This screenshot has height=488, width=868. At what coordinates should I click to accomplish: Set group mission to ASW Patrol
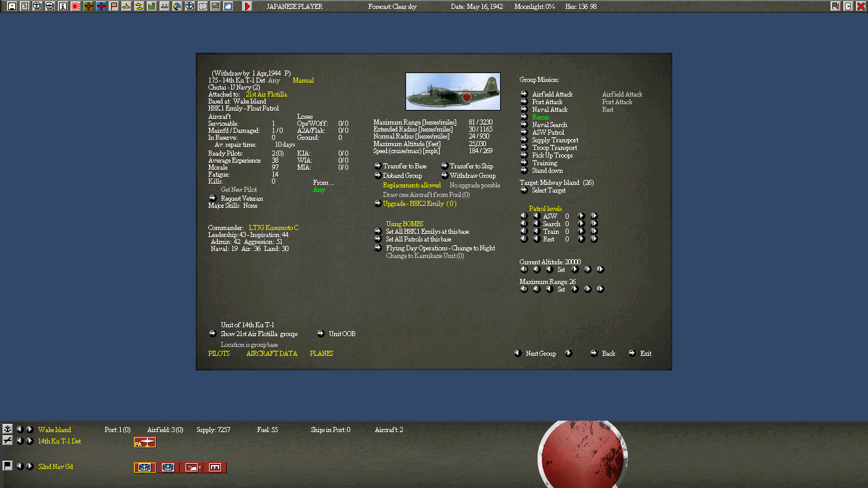524,132
